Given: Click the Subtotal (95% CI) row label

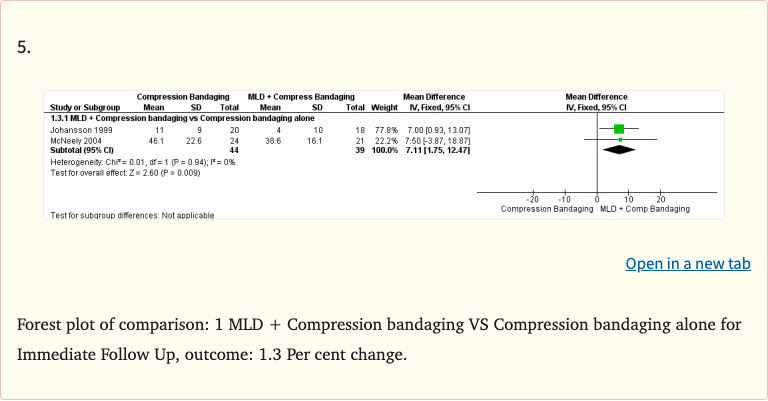Looking at the screenshot, I should point(81,150).
